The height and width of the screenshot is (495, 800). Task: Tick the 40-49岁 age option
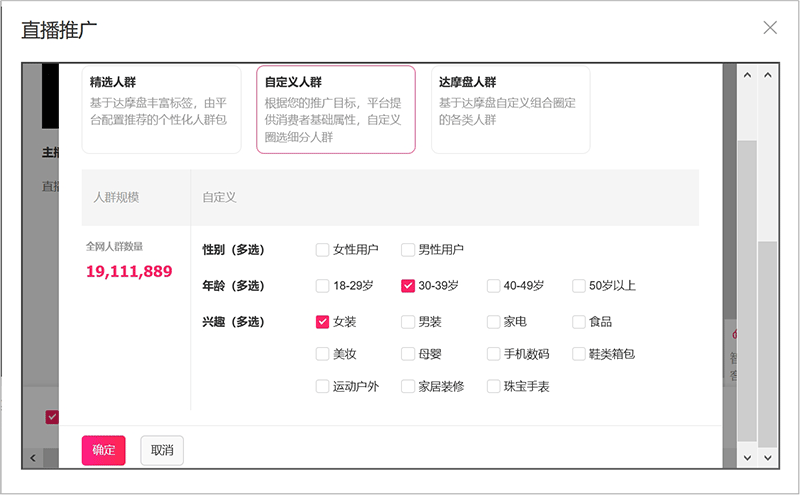point(494,286)
